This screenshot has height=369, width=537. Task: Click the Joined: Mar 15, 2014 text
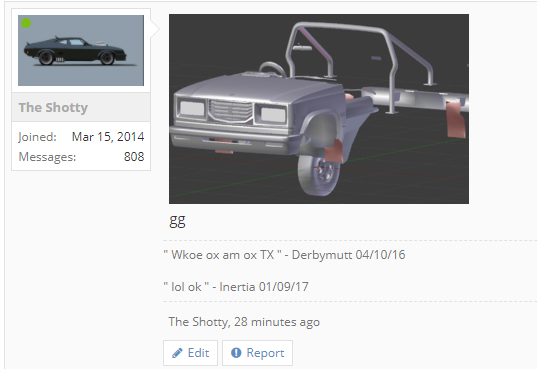coord(81,137)
